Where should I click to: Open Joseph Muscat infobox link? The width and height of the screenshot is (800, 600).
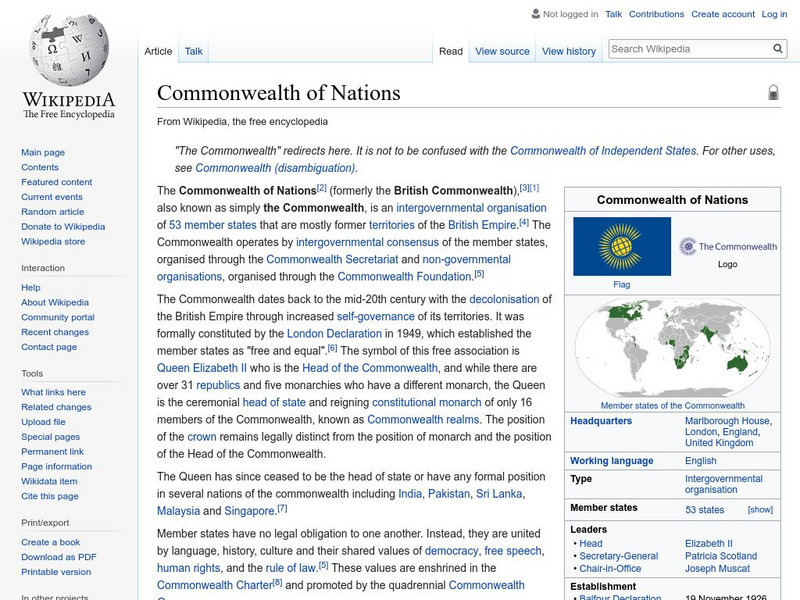click(717, 568)
